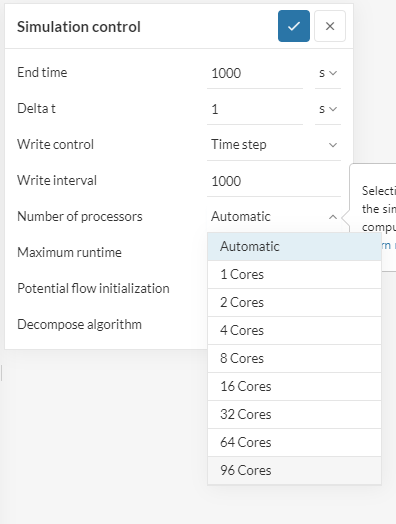The image size is (396, 524).
Task: Select 1 Cores option
Action: tap(294, 275)
